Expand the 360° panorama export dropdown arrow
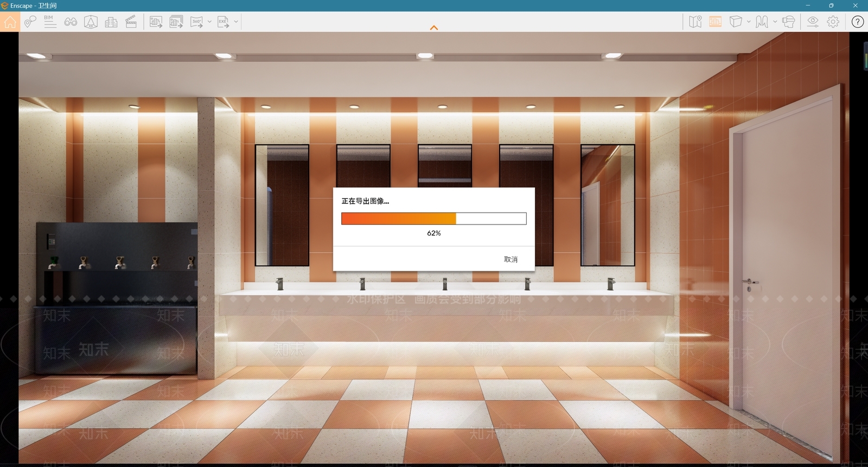This screenshot has width=868, height=467. (209, 22)
